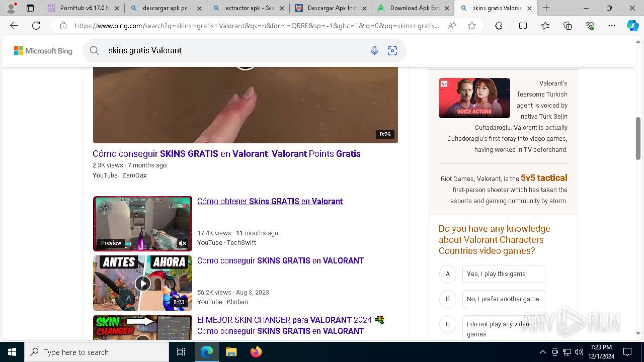
Task: Open Favorites list icon
Action: [545, 26]
